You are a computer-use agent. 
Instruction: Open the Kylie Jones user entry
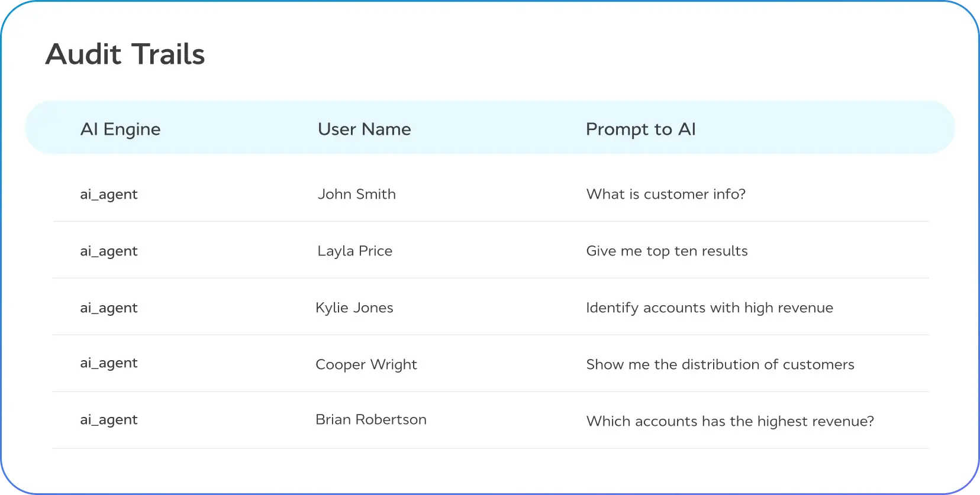(x=354, y=308)
